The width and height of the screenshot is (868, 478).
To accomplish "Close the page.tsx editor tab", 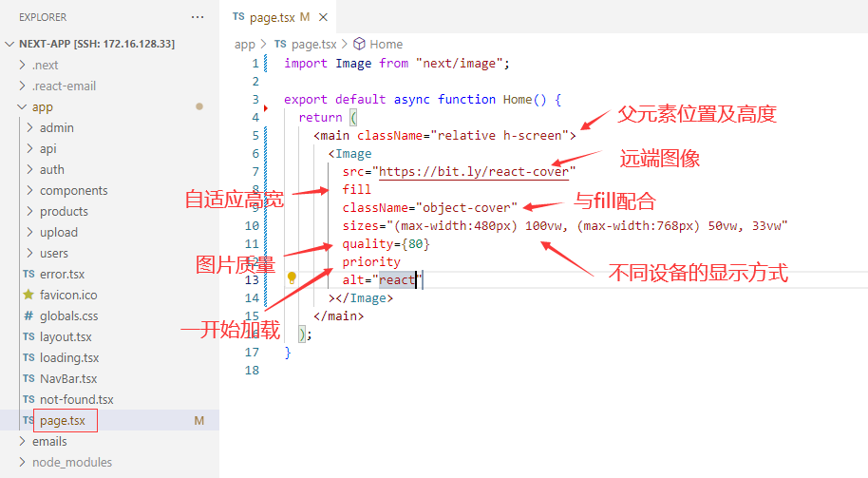I will tap(323, 17).
